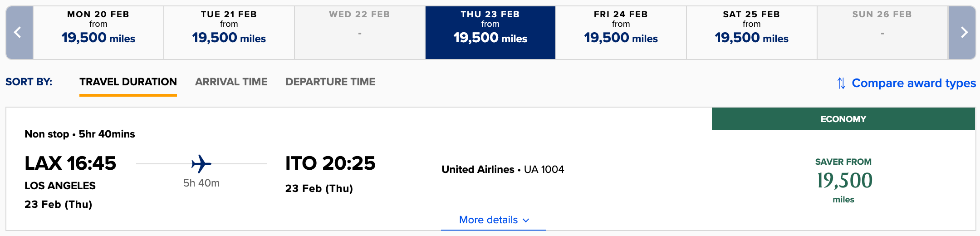Select Sun 26 Feb date cell
980x236 pixels.
click(x=882, y=33)
